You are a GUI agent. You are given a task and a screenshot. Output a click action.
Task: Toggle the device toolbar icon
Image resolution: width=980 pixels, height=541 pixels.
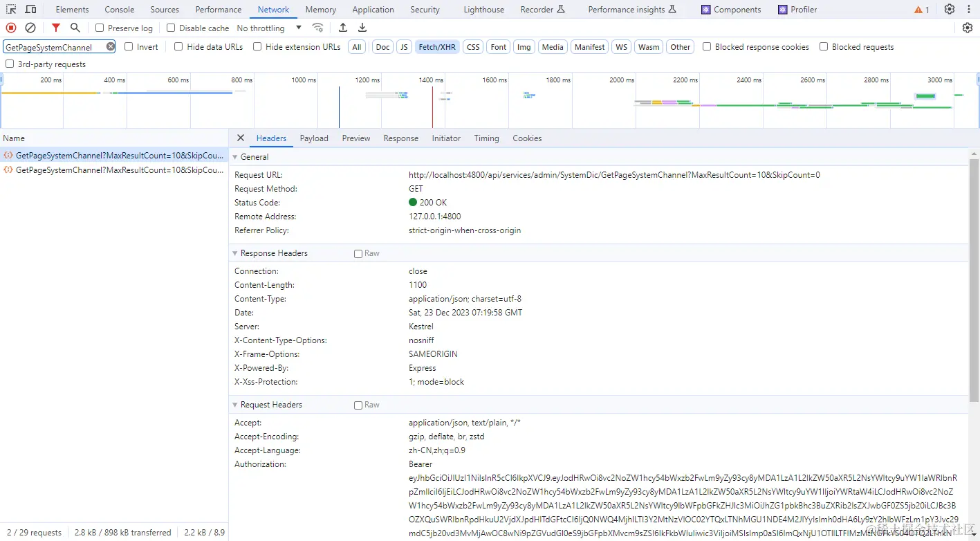pyautogui.click(x=31, y=10)
